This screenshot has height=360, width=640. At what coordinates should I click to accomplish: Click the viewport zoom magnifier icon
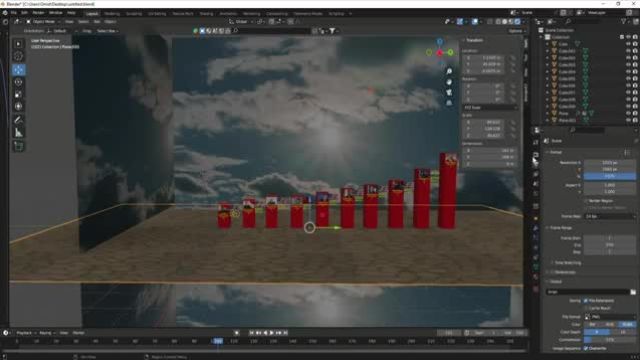[449, 71]
